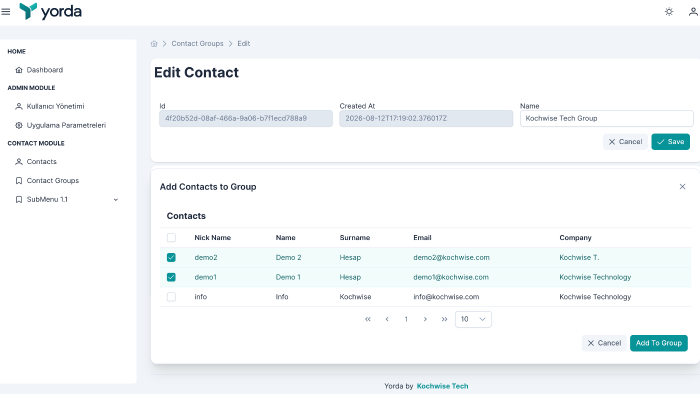Click the Kochwise Tech footer link
Image resolution: width=700 pixels, height=394 pixels.
[442, 386]
